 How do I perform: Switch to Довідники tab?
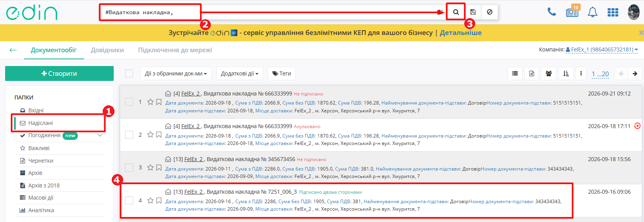click(x=107, y=50)
